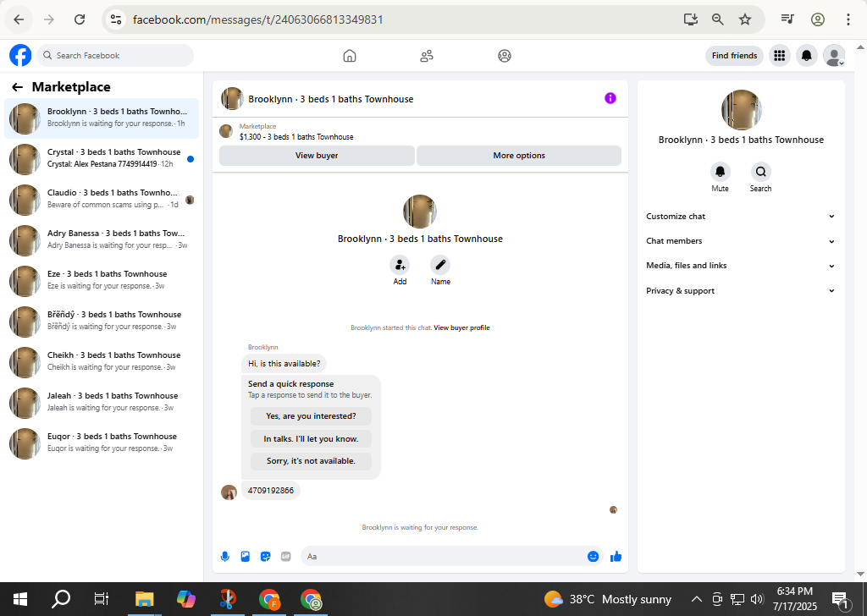Click the browser back arrow
This screenshot has width=867, height=616.
coord(19,19)
